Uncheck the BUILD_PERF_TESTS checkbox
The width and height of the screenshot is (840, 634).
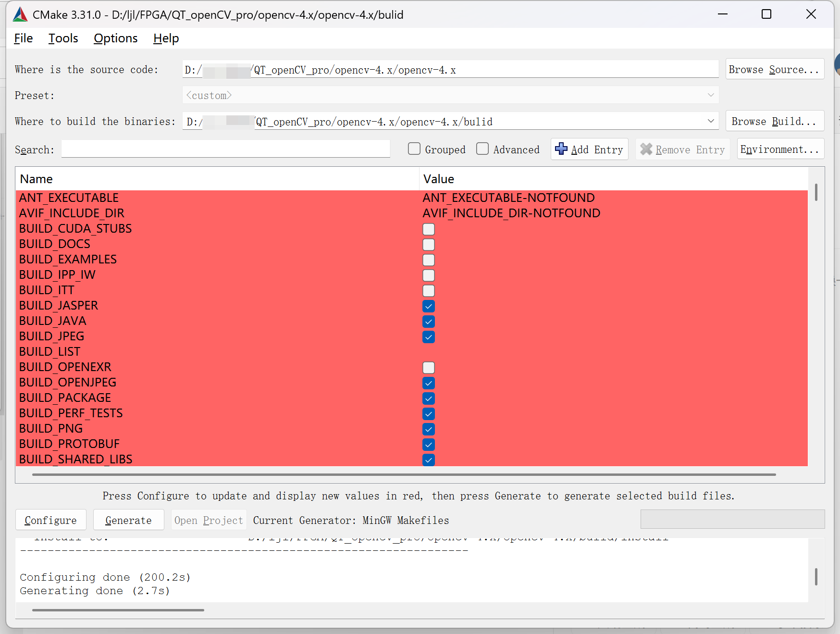click(429, 414)
